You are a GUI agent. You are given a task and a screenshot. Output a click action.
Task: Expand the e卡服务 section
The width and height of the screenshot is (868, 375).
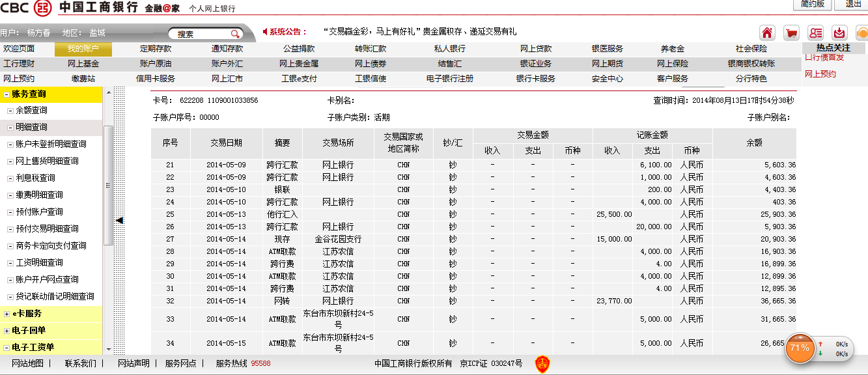coord(6,314)
